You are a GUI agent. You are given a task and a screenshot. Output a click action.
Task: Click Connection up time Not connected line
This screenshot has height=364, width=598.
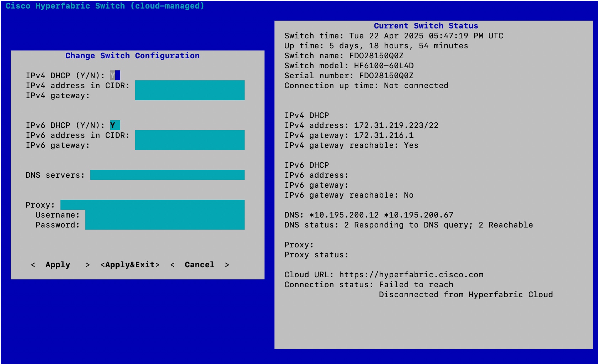point(367,86)
